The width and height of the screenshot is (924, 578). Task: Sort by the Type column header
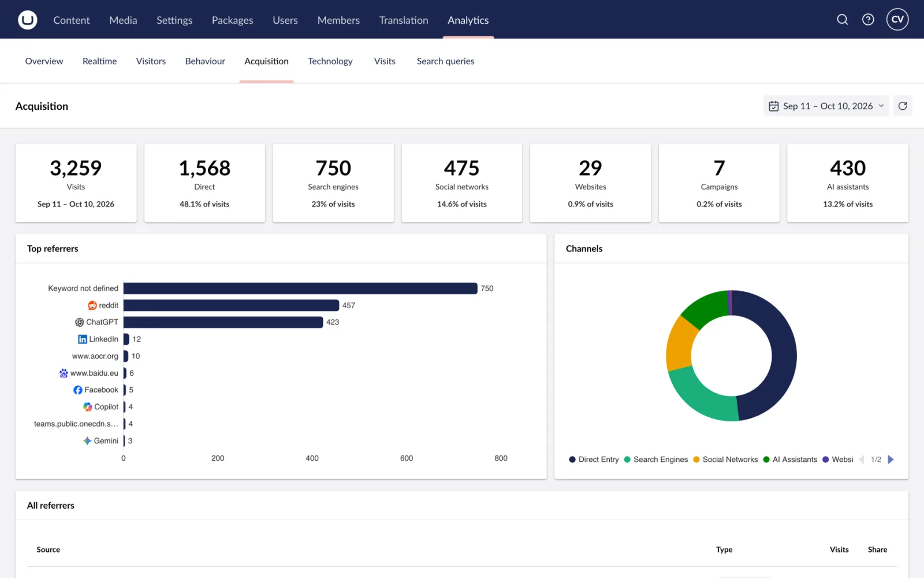tap(724, 550)
